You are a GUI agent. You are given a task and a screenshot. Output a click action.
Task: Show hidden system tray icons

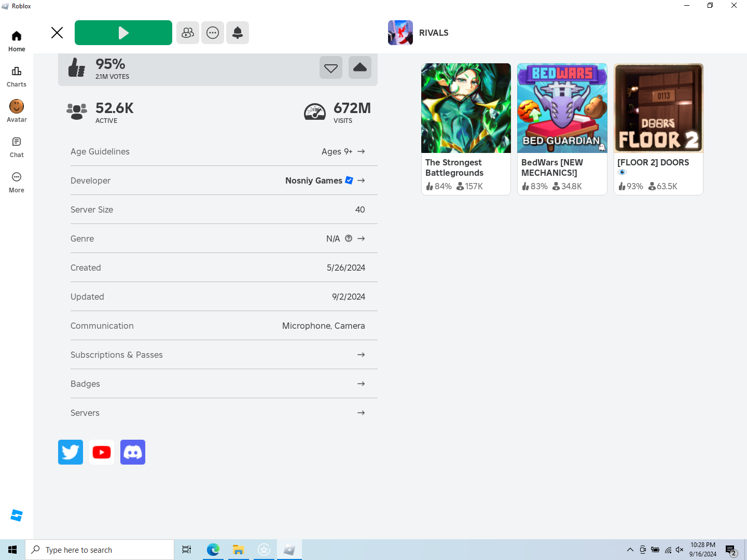[630, 550]
